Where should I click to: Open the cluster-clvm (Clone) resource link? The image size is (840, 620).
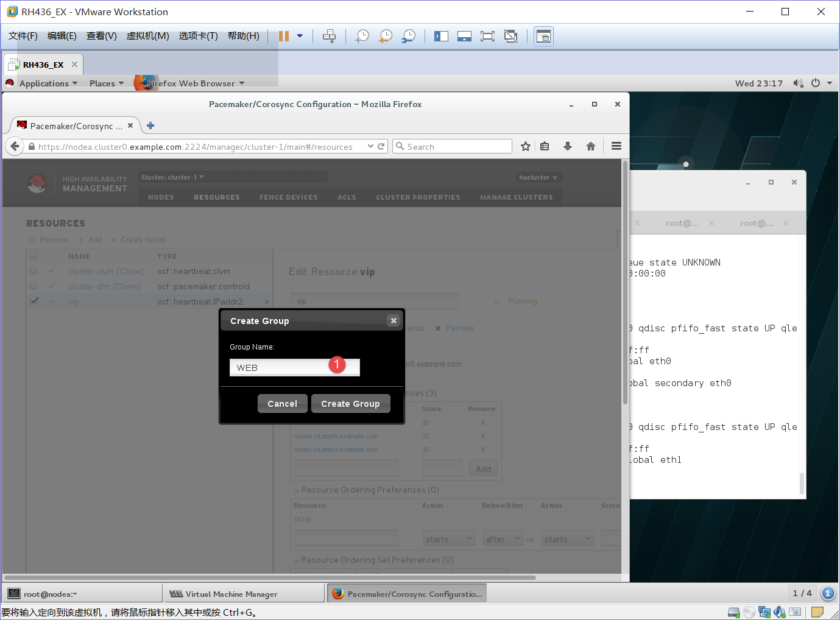107,271
